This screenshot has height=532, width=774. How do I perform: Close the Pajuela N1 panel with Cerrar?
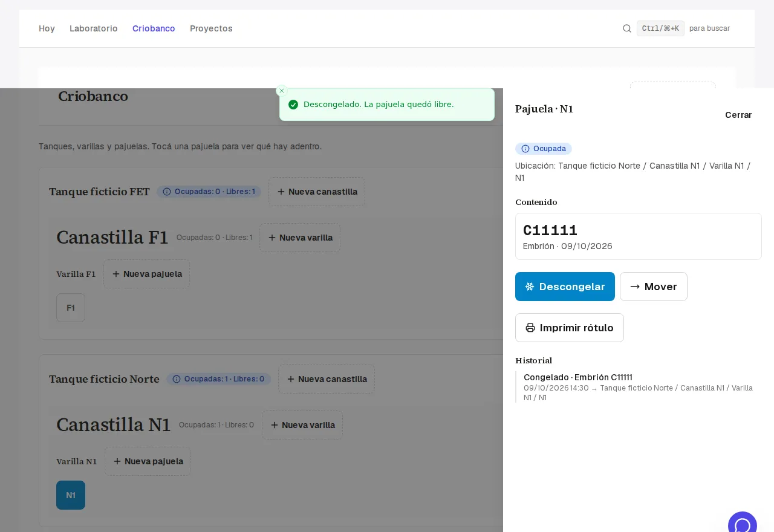tap(738, 115)
